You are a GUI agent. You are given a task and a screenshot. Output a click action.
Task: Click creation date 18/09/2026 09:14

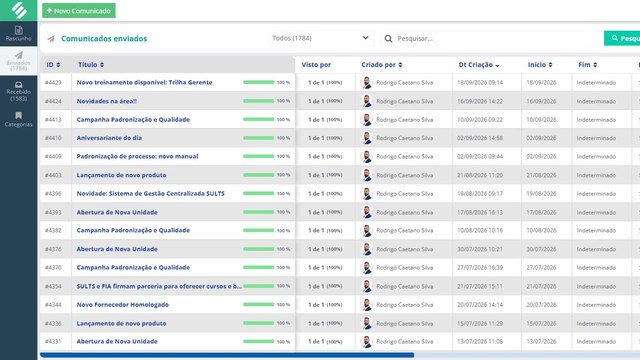pos(480,82)
